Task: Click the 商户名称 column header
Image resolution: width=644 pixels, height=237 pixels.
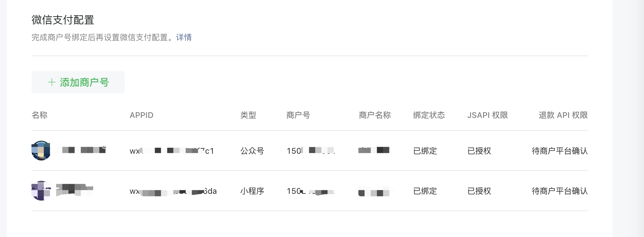Action: click(x=375, y=115)
